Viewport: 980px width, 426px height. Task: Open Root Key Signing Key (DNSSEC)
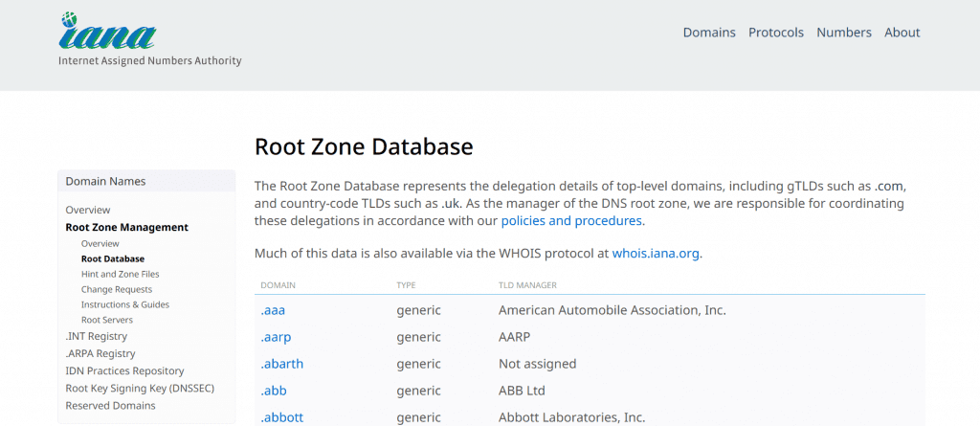(x=140, y=388)
